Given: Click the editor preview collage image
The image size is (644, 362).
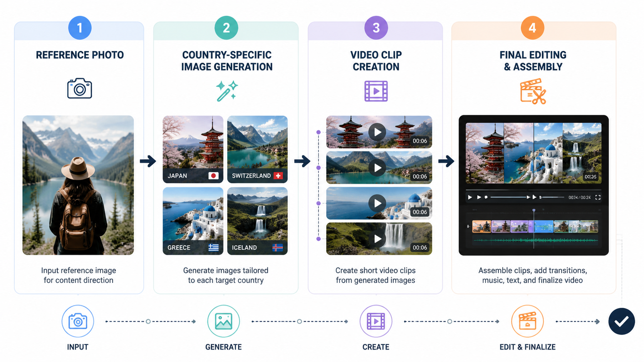Looking at the screenshot, I should pyautogui.click(x=533, y=153).
